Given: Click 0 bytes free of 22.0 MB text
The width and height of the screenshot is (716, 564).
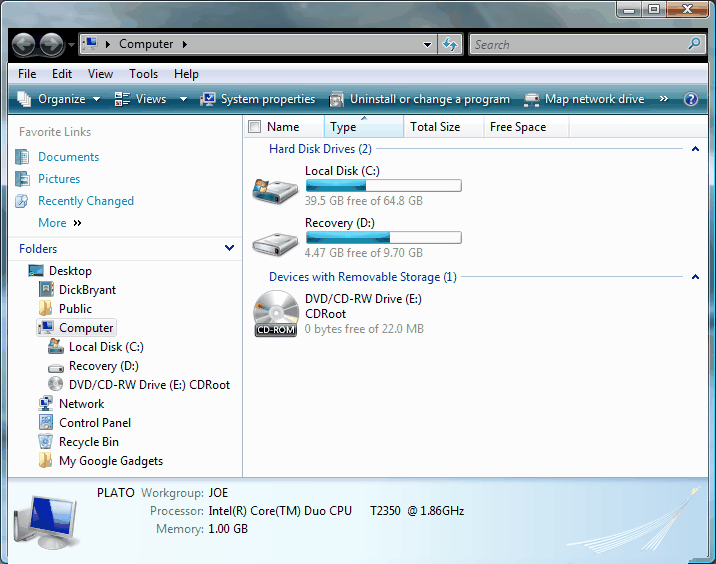Looking at the screenshot, I should (364, 329).
